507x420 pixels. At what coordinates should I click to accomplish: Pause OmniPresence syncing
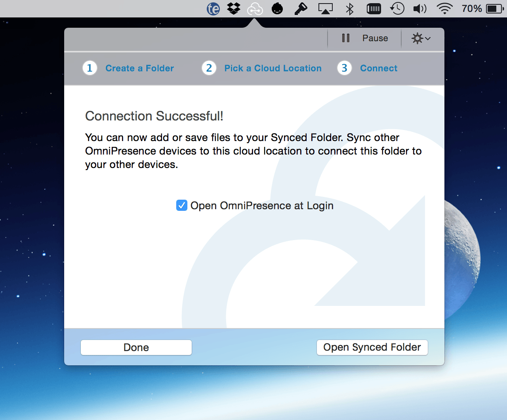click(365, 38)
